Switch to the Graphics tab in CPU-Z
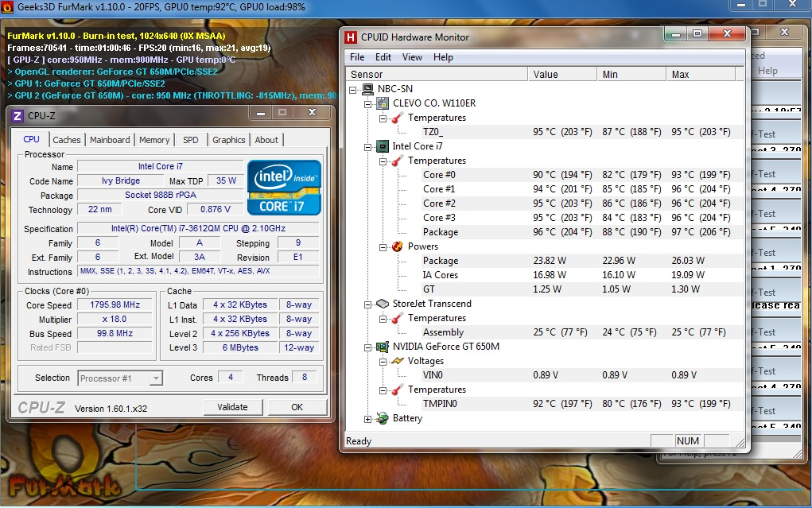Image resolution: width=812 pixels, height=508 pixels. (x=229, y=140)
